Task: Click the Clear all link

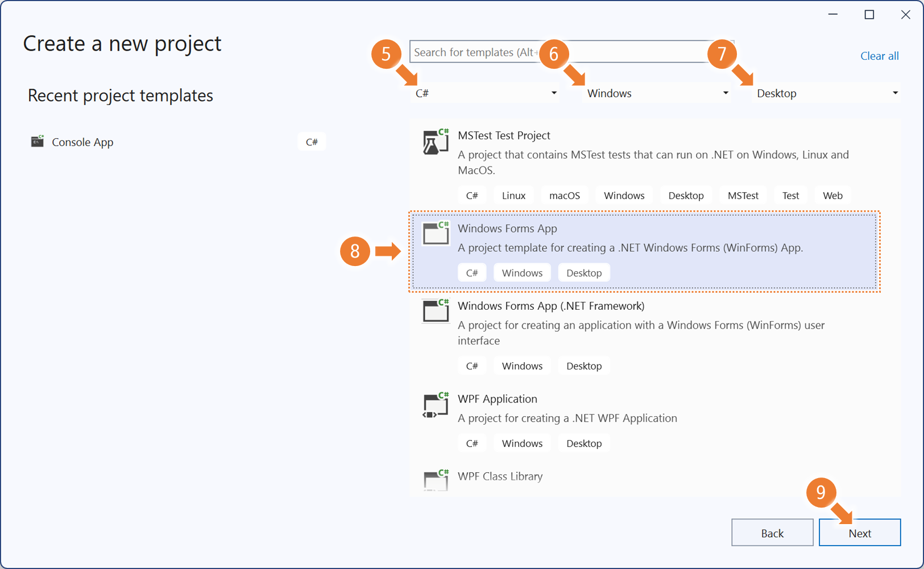Action: pos(879,56)
